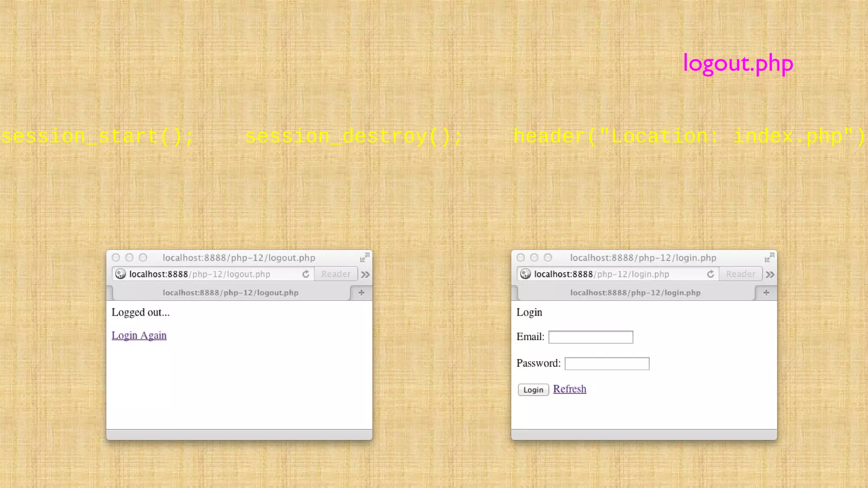Click the session_destroy(); code text
The image size is (868, 488).
354,136
